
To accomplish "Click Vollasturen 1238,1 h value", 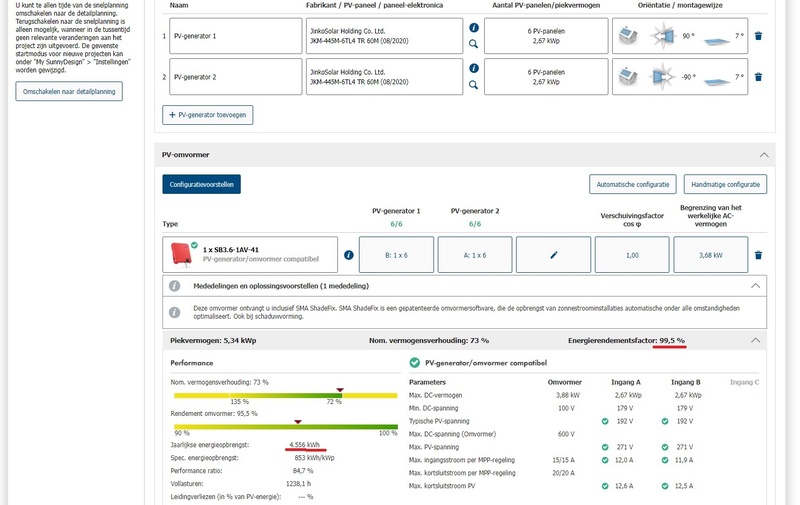I will [x=298, y=484].
